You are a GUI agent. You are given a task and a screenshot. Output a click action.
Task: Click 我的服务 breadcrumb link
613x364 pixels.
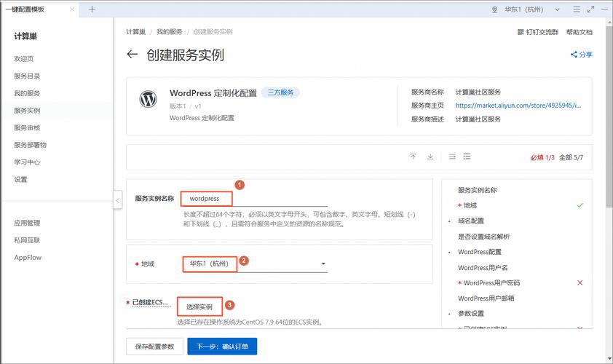170,32
